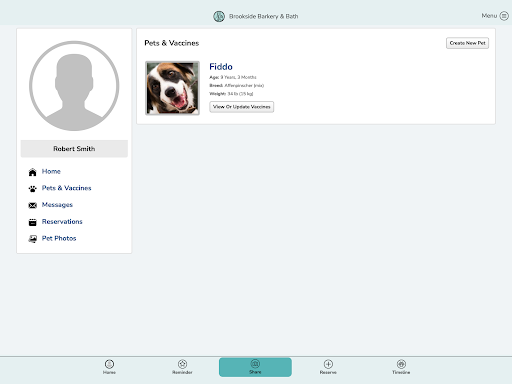Click the envelope icon beside Messages
Screen dimensions: 512x384
click(32, 205)
